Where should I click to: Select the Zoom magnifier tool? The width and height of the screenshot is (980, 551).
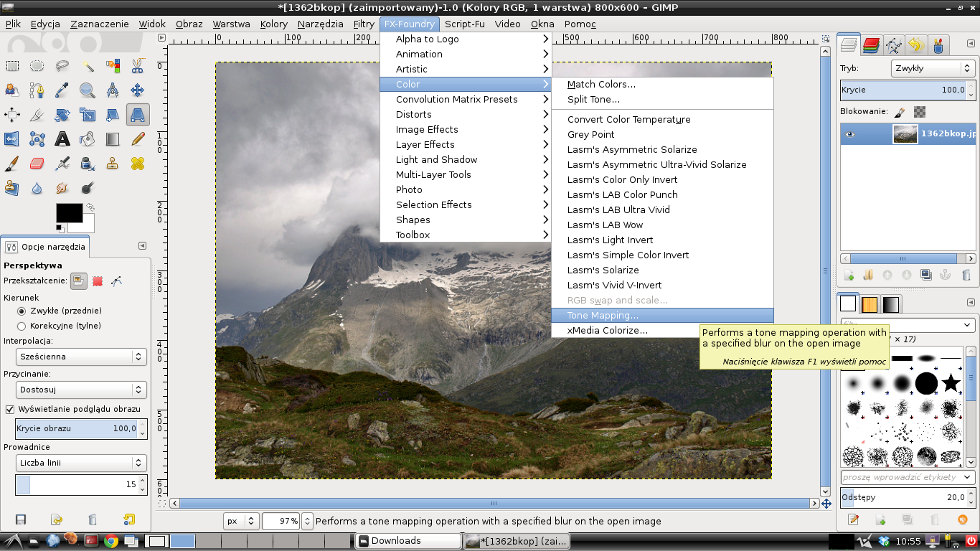pos(88,90)
